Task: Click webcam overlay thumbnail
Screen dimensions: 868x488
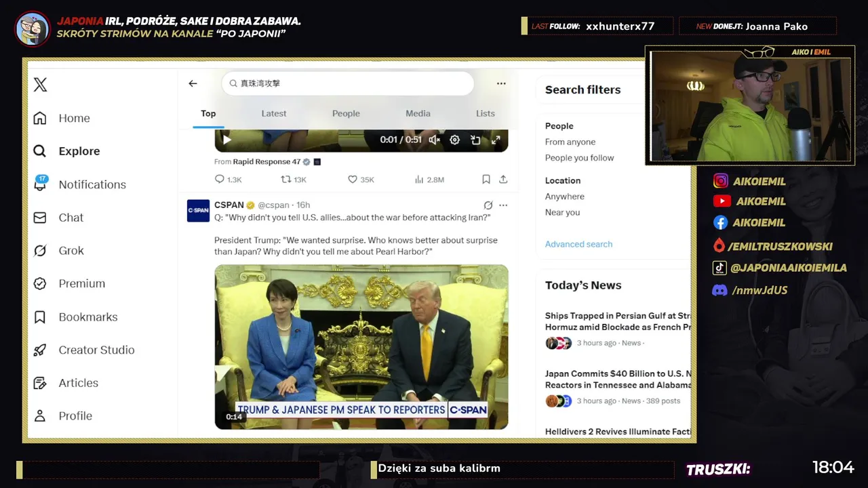Action: point(750,105)
